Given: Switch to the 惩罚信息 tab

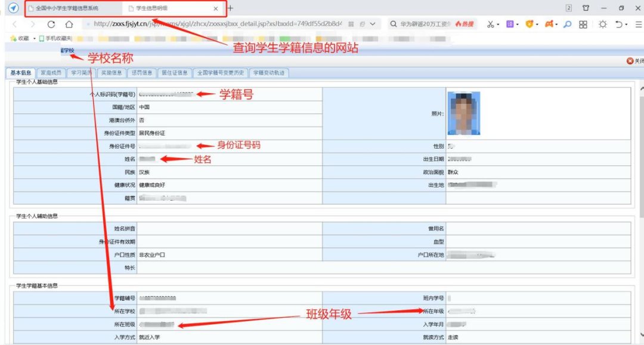Looking at the screenshot, I should click(142, 73).
